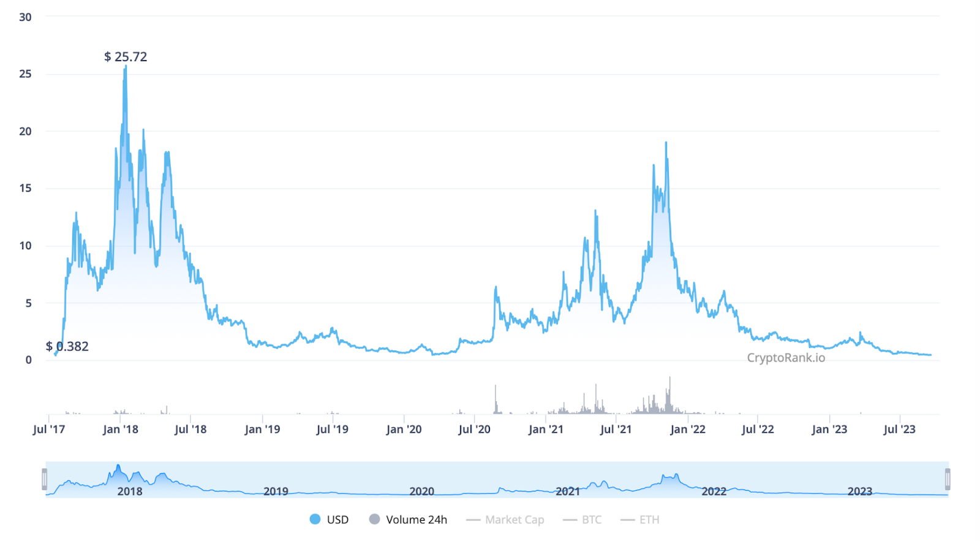980x541 pixels.
Task: Click the $ 0.382 starting price label
Action: click(67, 346)
